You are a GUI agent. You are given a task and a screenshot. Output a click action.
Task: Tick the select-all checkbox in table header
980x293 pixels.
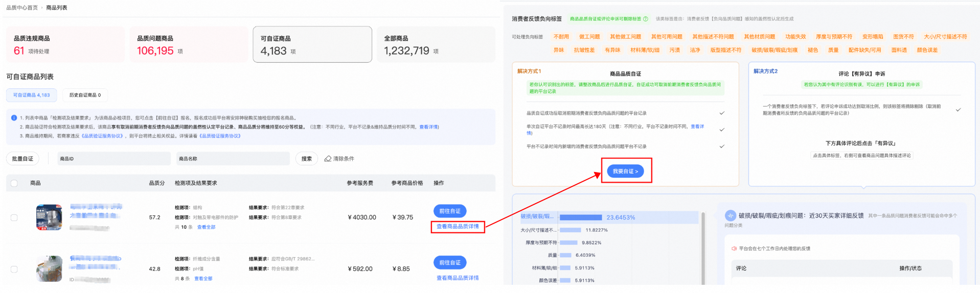[x=14, y=183]
